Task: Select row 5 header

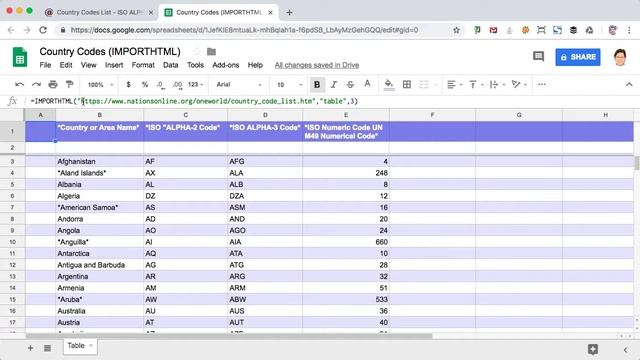Action: point(12,184)
